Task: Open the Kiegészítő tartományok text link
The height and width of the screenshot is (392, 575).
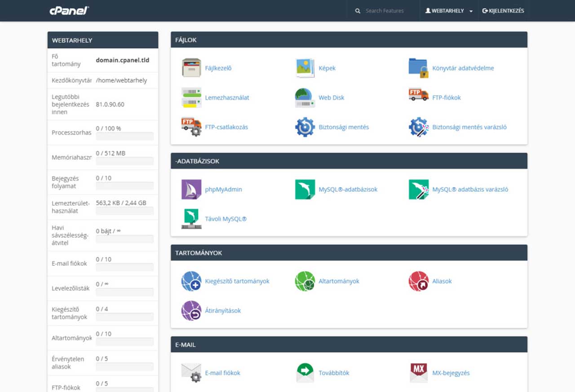Action: coord(237,281)
